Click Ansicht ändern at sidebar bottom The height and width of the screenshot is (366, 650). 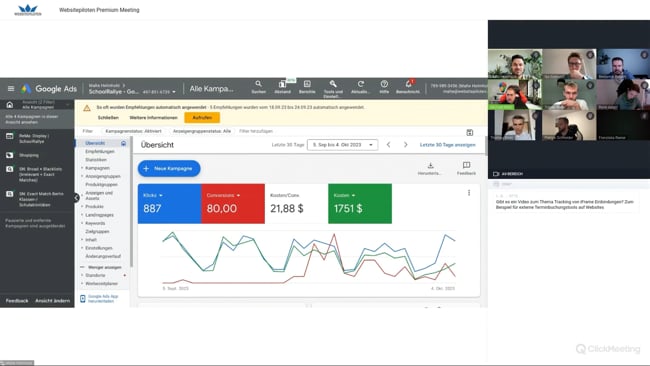53,301
